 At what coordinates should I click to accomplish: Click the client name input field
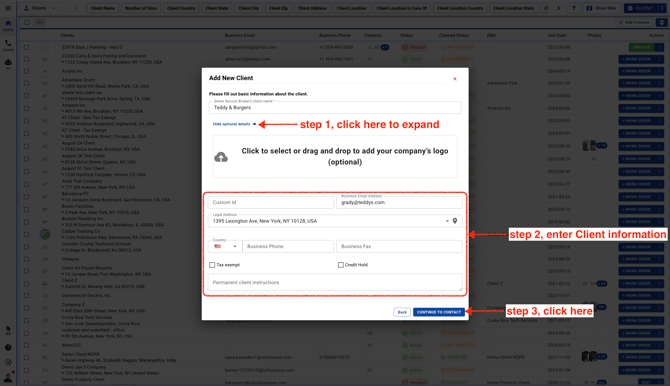pyautogui.click(x=335, y=107)
